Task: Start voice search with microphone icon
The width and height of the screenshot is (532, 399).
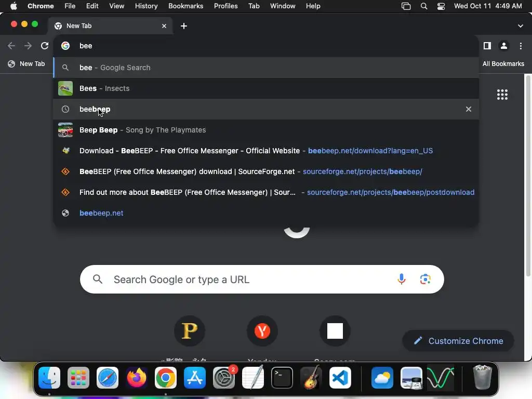Action: tap(402, 279)
